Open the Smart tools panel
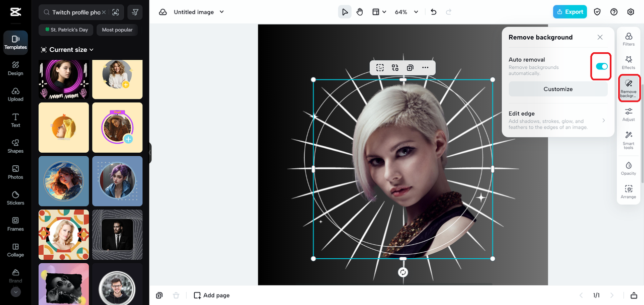Viewport: 644px width, 305px height. coord(628,140)
